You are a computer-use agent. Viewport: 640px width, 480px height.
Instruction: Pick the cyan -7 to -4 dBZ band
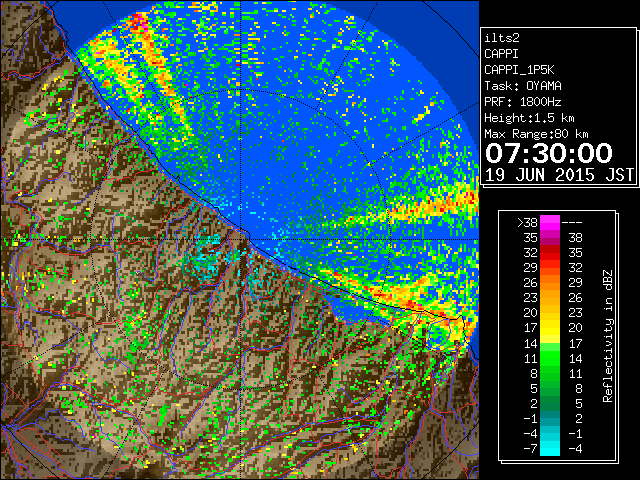[x=550, y=448]
